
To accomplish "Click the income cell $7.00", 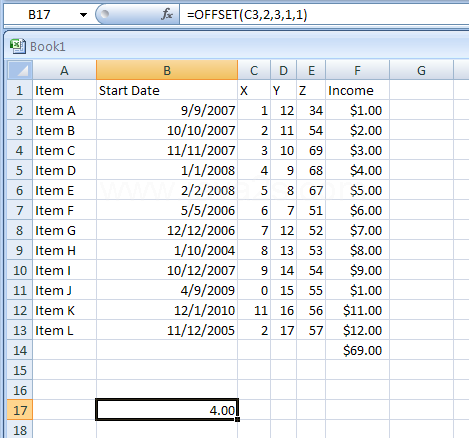I will pos(357,230).
